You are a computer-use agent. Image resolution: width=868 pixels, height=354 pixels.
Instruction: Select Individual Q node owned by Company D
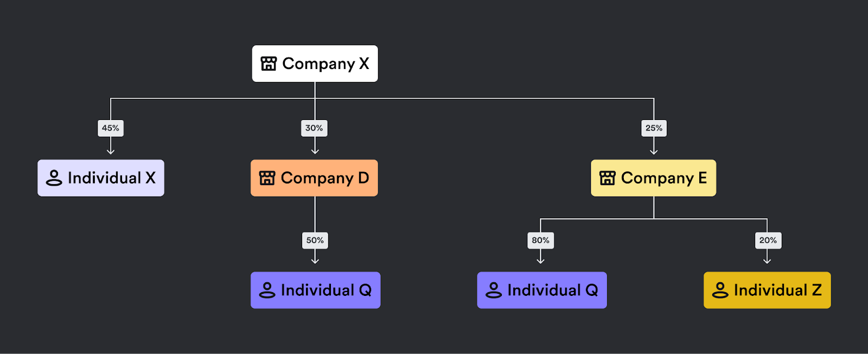tap(315, 290)
